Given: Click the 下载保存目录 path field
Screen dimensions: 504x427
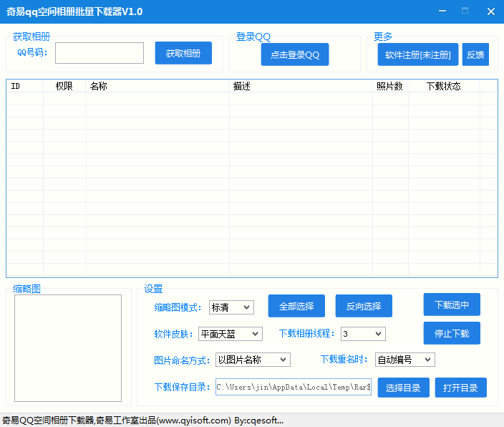Looking at the screenshot, I should (294, 387).
